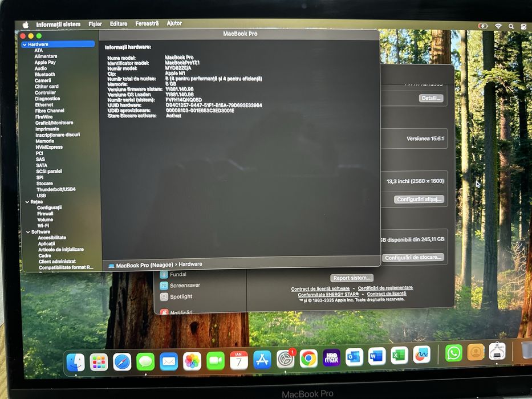The image size is (532, 399).
Task: Collapse the Hardware section chevron
Action: coord(25,44)
